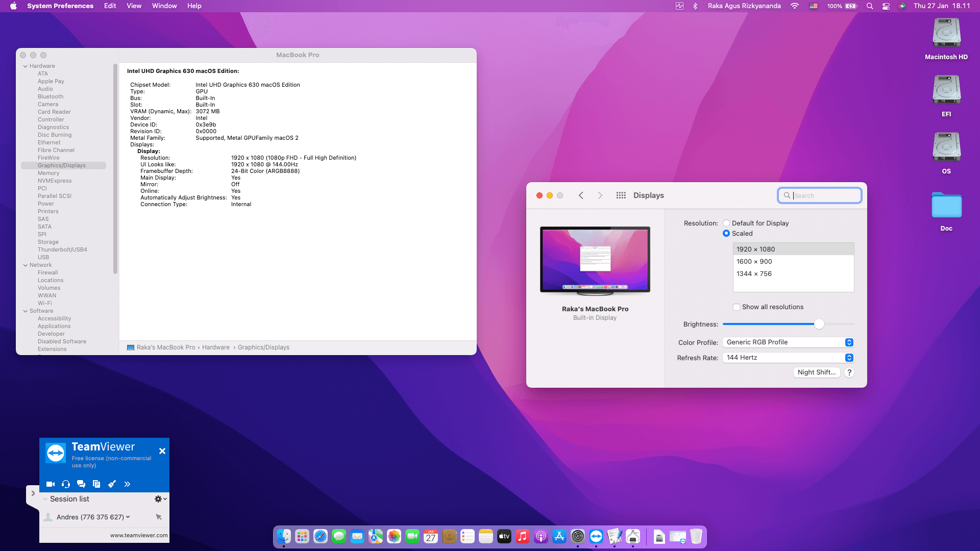Click the TeamViewer file transfer icon

point(96,484)
